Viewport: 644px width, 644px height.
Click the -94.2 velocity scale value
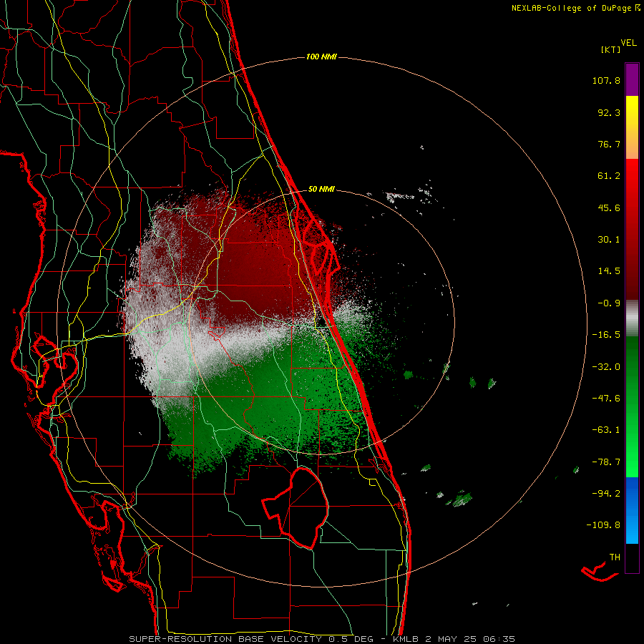pyautogui.click(x=606, y=493)
